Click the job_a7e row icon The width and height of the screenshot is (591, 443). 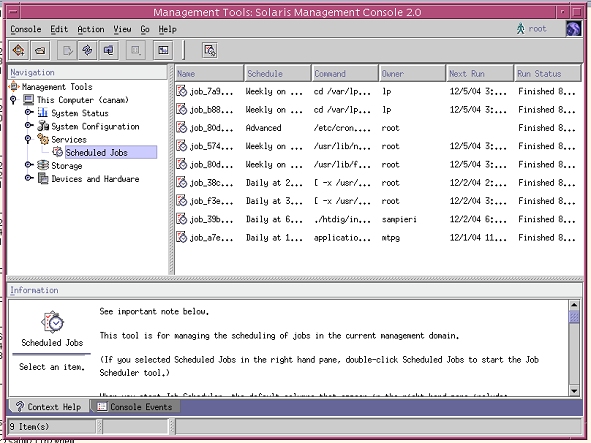click(x=182, y=237)
